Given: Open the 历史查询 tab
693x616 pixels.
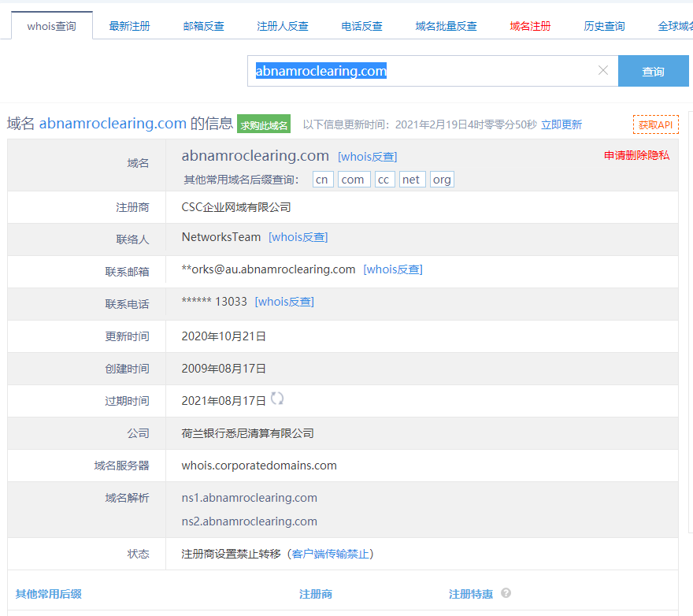Looking at the screenshot, I should (x=605, y=26).
